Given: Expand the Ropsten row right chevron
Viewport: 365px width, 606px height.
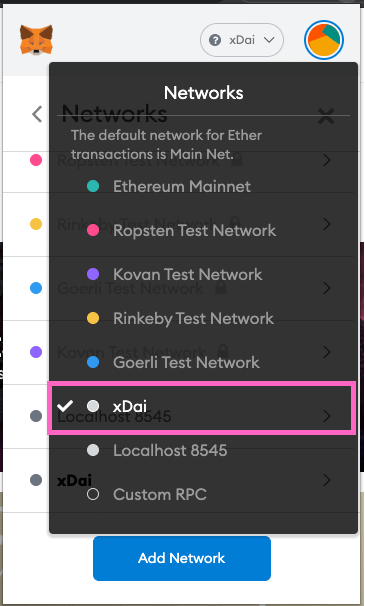Looking at the screenshot, I should (327, 160).
